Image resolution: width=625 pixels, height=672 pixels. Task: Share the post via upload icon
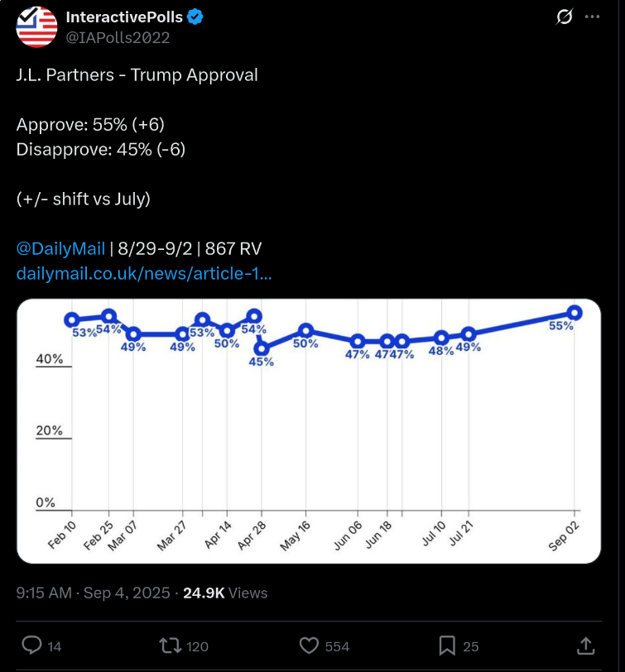pos(585,646)
